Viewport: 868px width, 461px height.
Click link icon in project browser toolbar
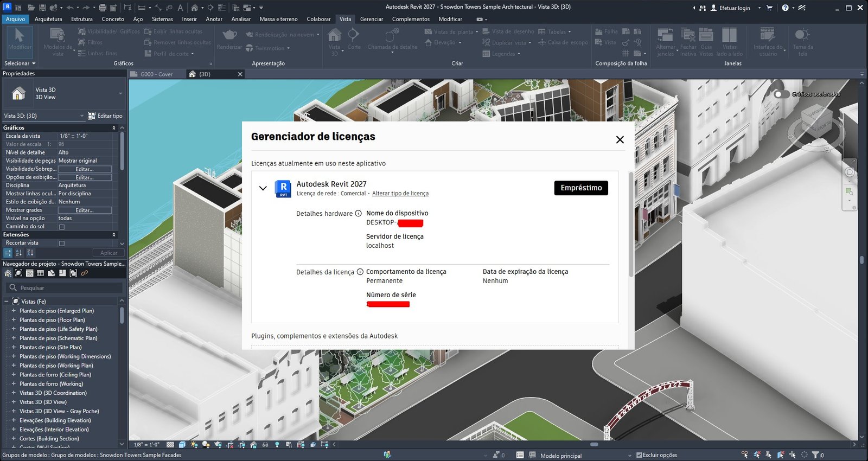click(x=84, y=273)
